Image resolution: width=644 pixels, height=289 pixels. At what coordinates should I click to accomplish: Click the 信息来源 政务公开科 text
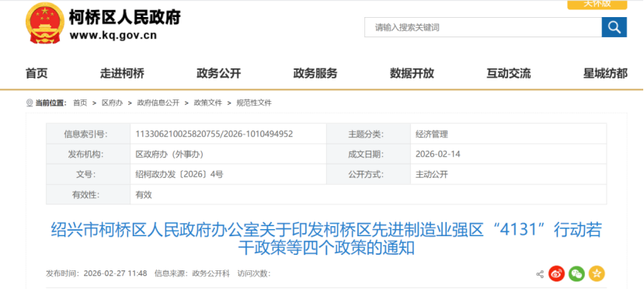pyautogui.click(x=192, y=273)
